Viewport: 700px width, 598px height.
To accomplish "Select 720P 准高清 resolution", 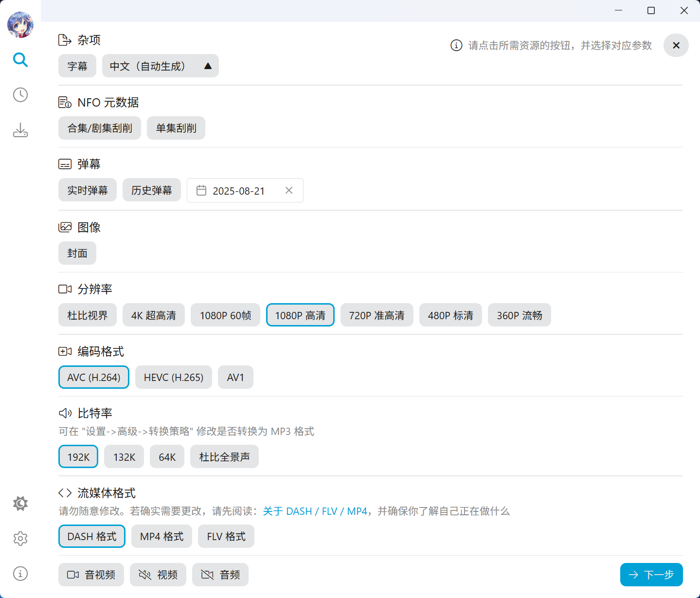I will point(377,315).
